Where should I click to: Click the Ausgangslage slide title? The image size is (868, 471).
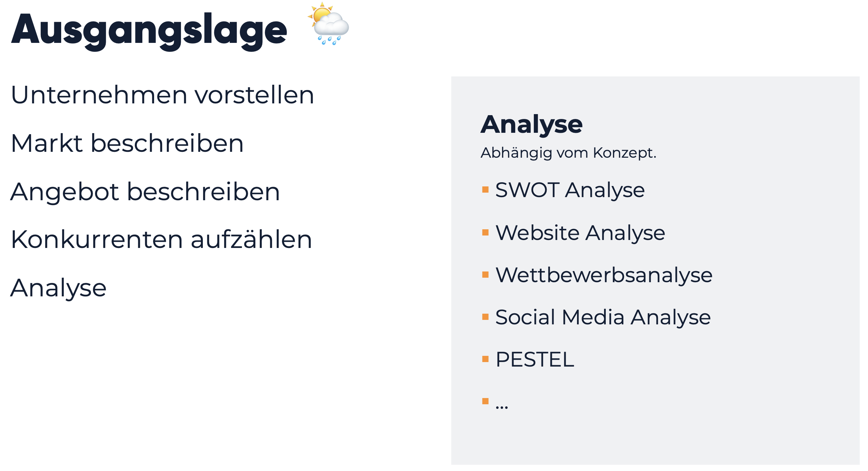[149, 30]
